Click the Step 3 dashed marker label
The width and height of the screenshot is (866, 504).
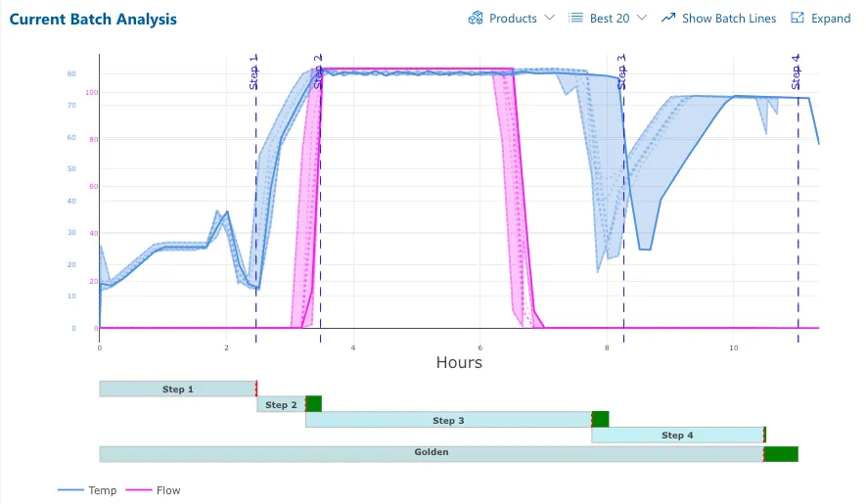[x=621, y=71]
